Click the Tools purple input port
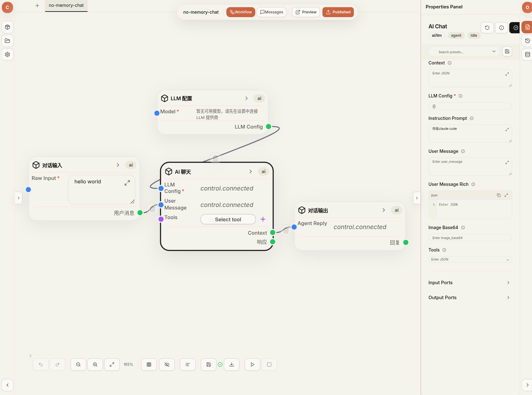The height and width of the screenshot is (395, 532). [x=161, y=219]
